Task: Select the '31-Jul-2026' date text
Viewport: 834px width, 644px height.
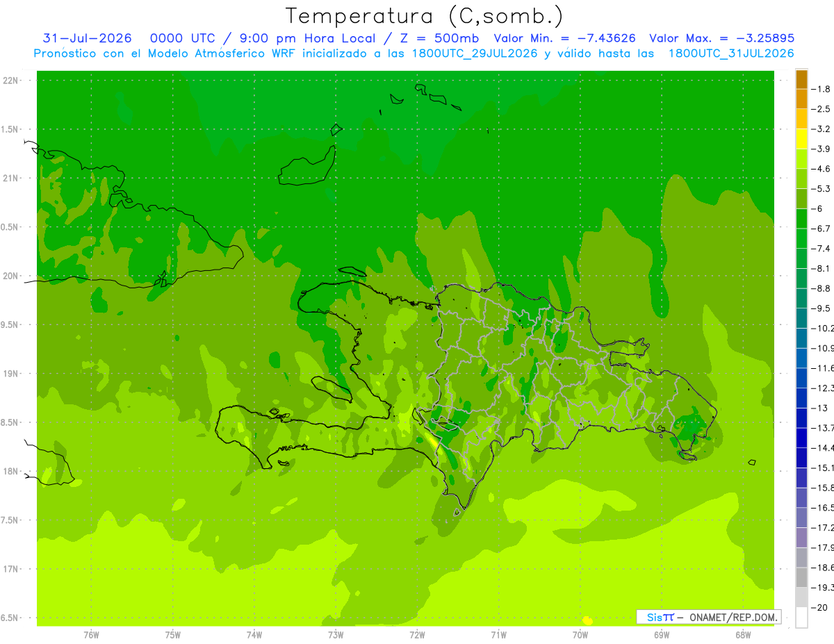Action: (x=87, y=38)
